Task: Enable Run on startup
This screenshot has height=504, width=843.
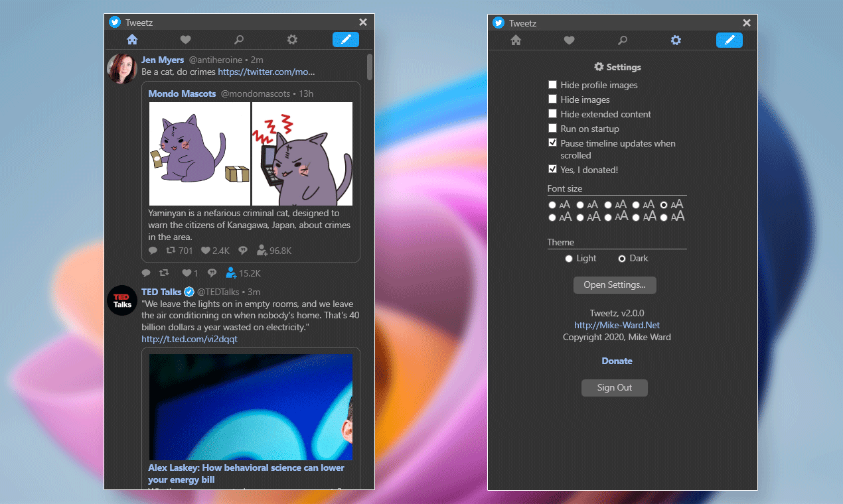Action: coord(552,128)
